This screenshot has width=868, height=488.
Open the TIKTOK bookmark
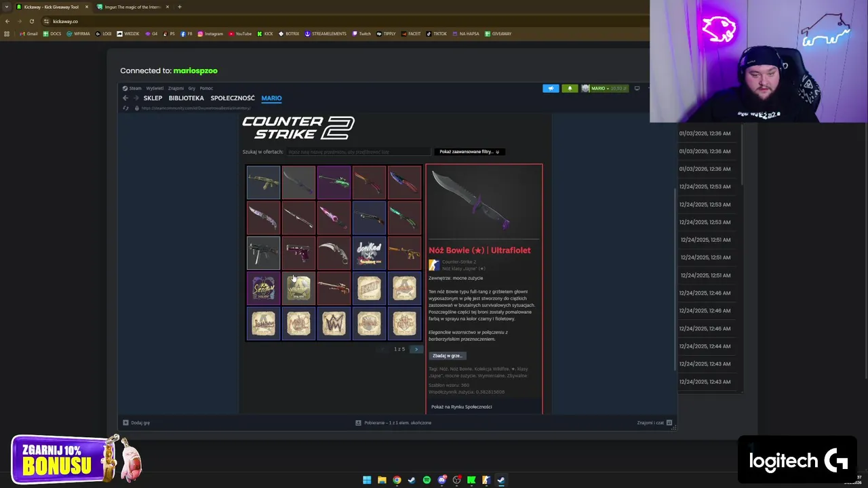[x=437, y=34]
